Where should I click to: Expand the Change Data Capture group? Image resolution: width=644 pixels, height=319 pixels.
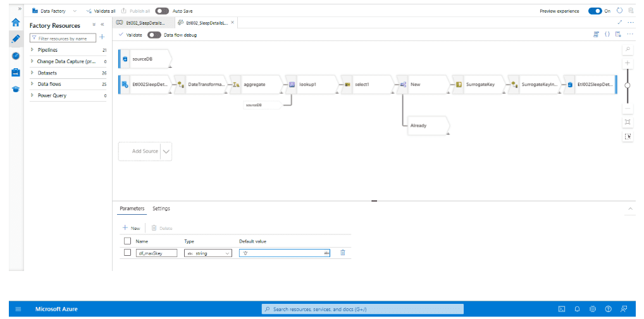coord(32,61)
